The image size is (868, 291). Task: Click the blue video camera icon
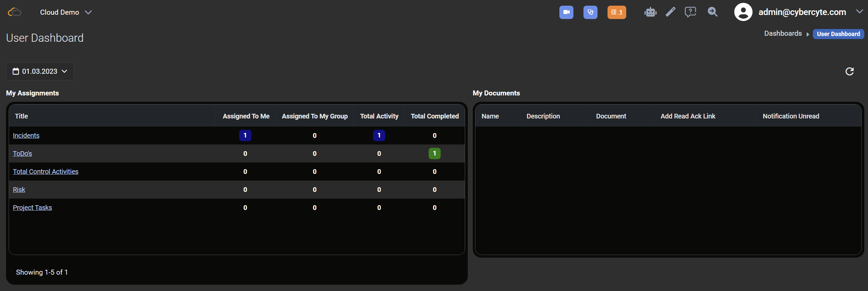[566, 12]
